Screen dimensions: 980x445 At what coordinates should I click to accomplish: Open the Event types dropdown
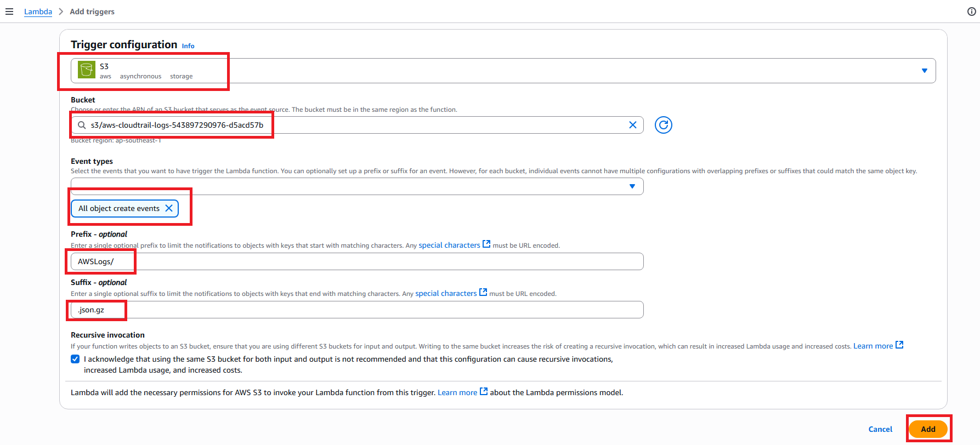357,186
